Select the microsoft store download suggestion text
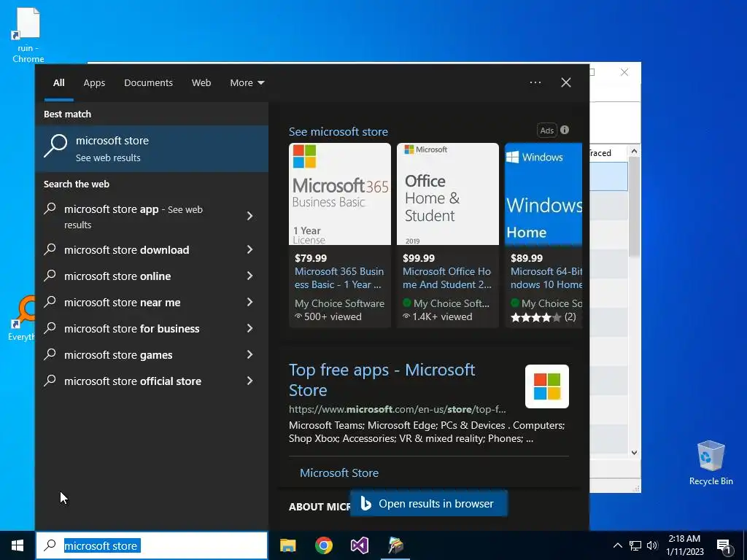This screenshot has width=747, height=560. pos(127,250)
